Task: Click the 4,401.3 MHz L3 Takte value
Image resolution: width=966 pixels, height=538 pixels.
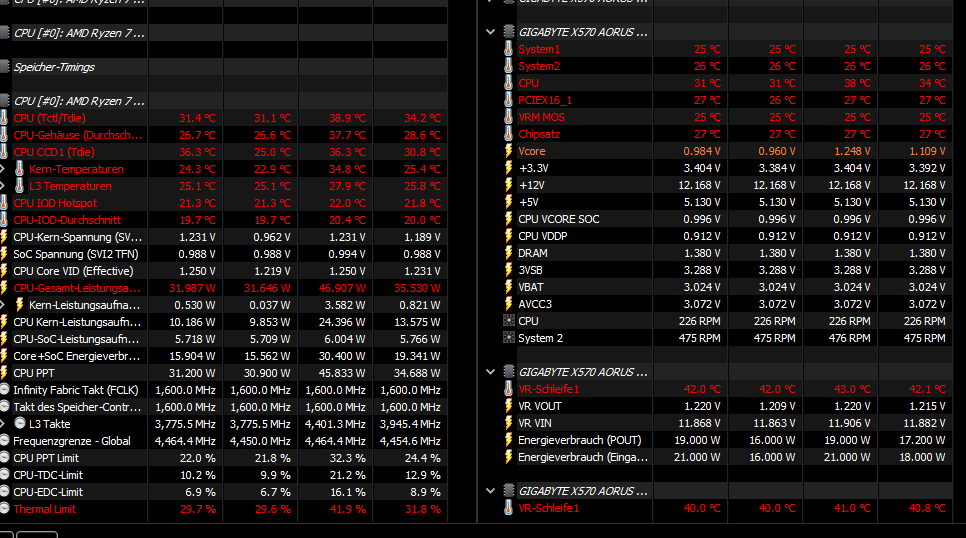Action: (335, 423)
